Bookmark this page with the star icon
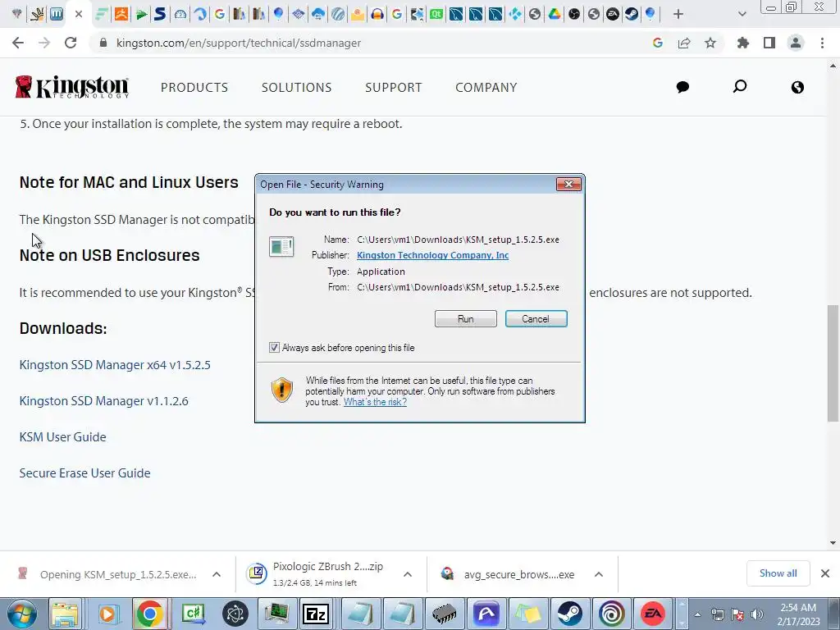Screen dimensions: 840x630 click(710, 43)
